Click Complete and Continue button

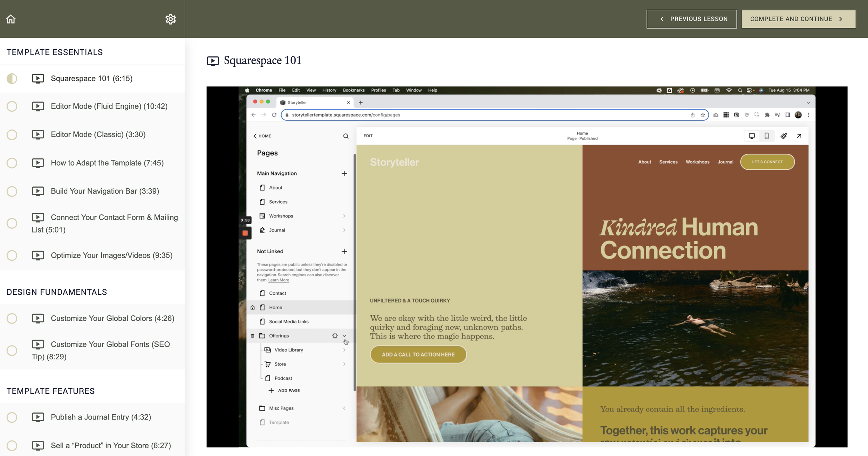click(798, 19)
